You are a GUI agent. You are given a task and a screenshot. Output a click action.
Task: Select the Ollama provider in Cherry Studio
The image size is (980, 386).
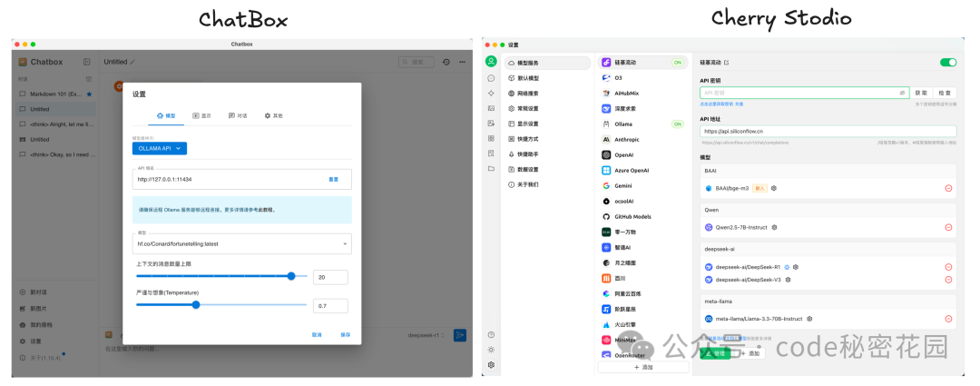tap(643, 124)
